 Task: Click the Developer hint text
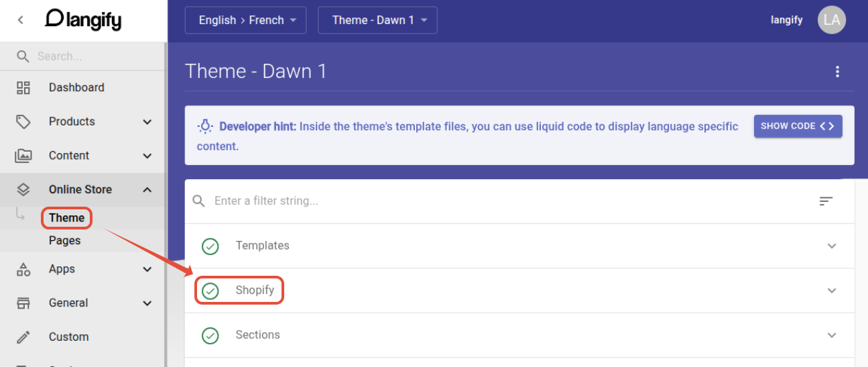tap(467, 136)
